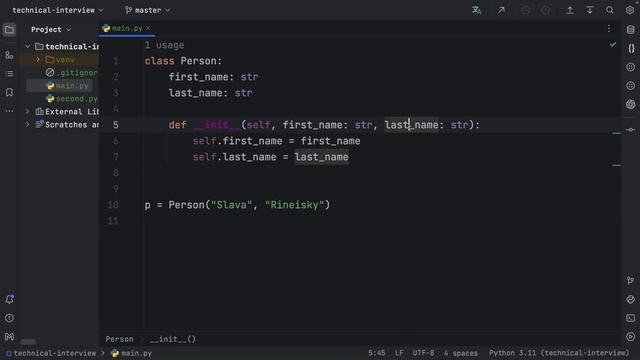Click the Update project down-arrow icon
The image size is (640, 360).
coord(589,10)
